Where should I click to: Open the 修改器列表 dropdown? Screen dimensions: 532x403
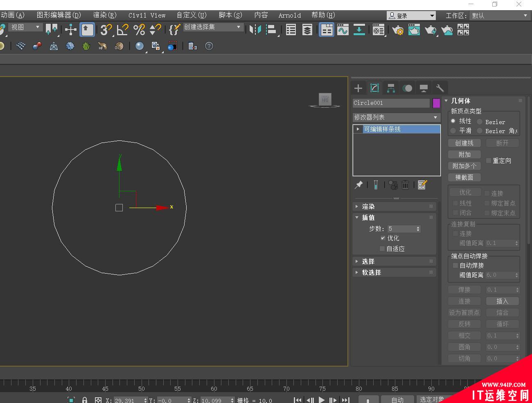(x=397, y=117)
